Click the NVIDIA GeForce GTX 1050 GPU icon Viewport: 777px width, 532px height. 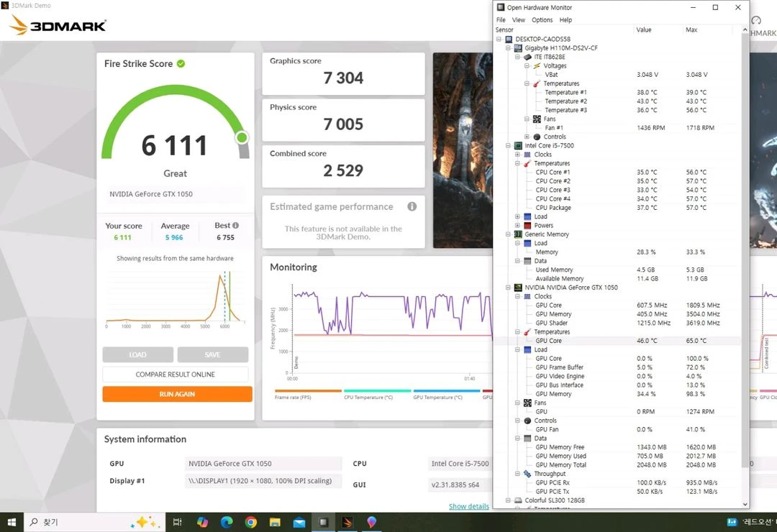click(518, 288)
